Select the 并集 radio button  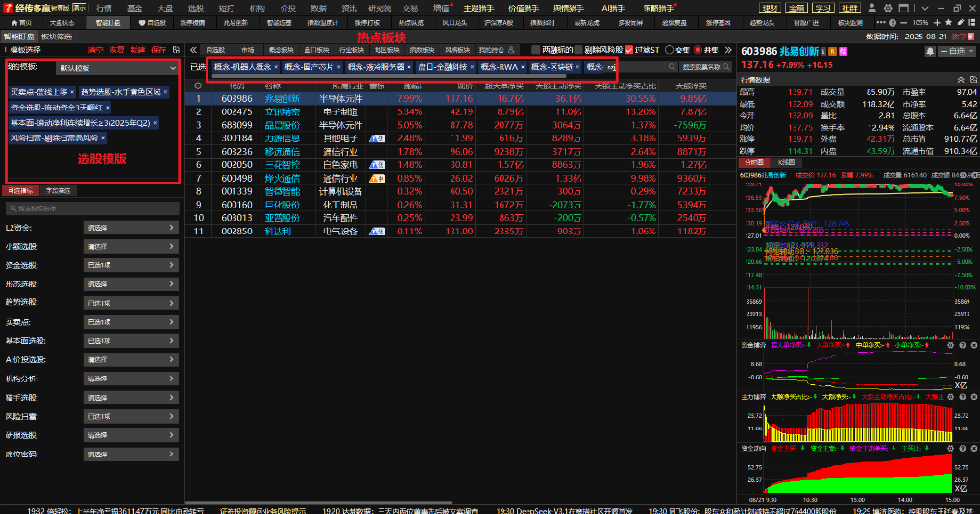tap(698, 50)
